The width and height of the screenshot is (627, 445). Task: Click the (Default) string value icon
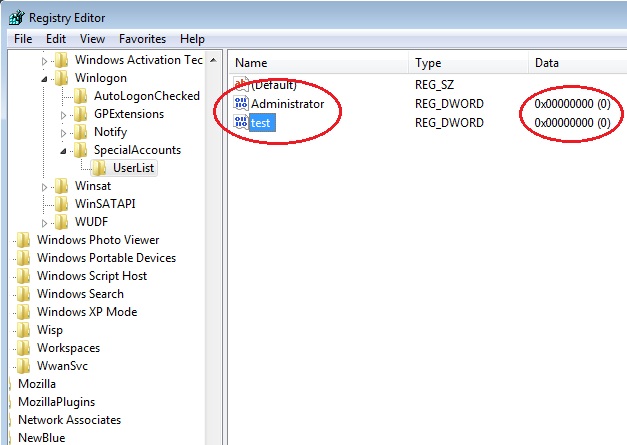pos(241,84)
